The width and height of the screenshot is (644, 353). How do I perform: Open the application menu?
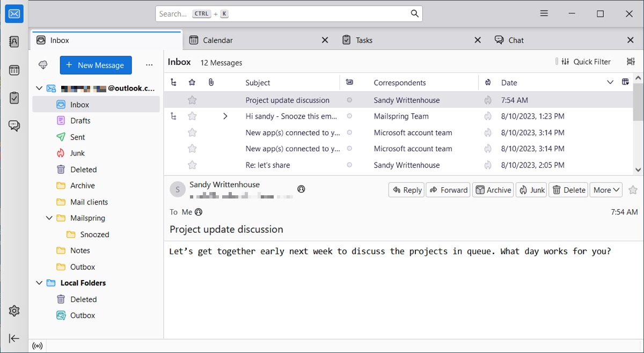click(x=544, y=13)
